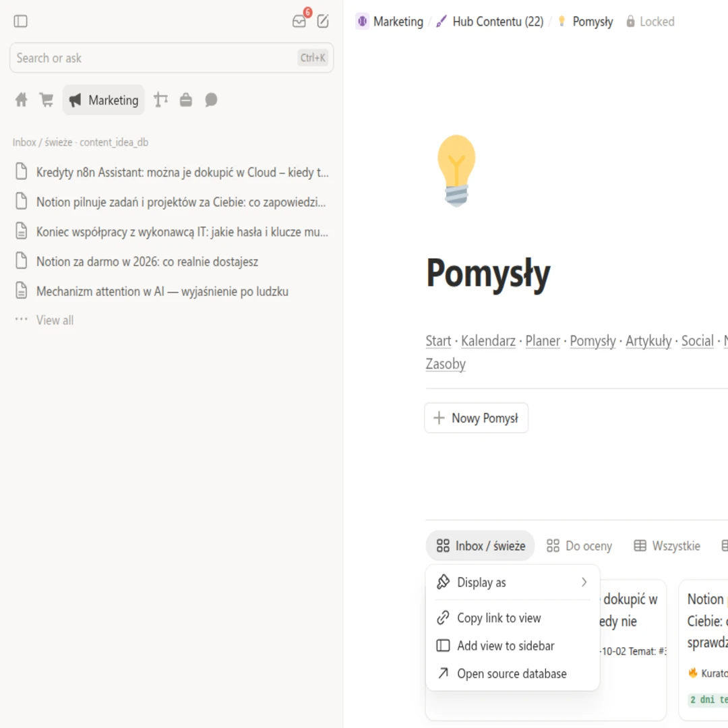The width and height of the screenshot is (728, 728).
Task: Open the Pomysły navigation link
Action: 593,341
